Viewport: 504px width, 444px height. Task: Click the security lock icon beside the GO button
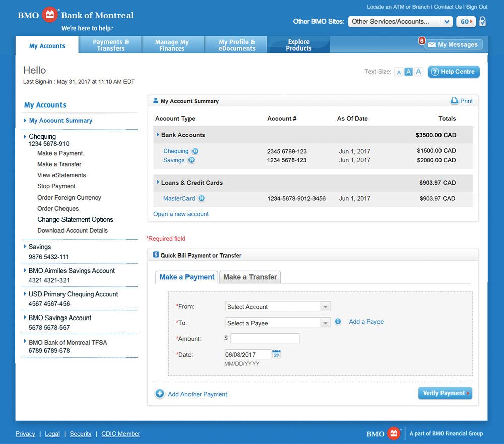point(482,21)
